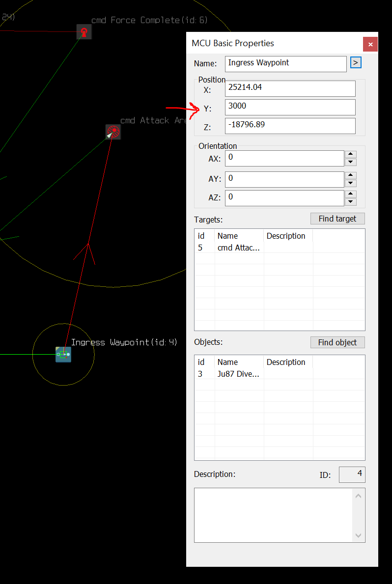Click the 'cmd Force Complete(id: 6)' map label
The height and width of the screenshot is (584, 392).
[x=149, y=20]
